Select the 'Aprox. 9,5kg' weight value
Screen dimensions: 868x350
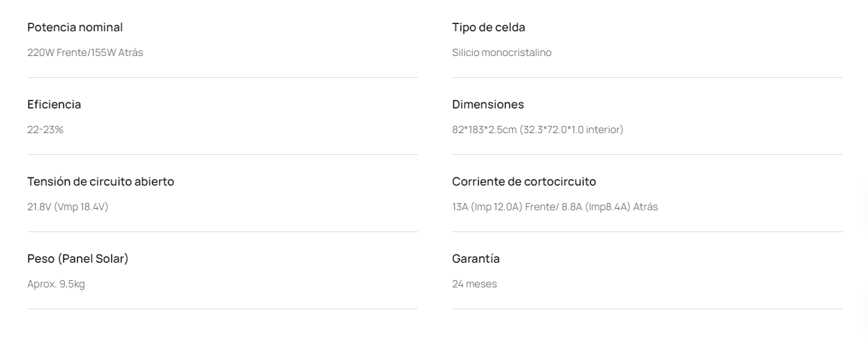[56, 284]
